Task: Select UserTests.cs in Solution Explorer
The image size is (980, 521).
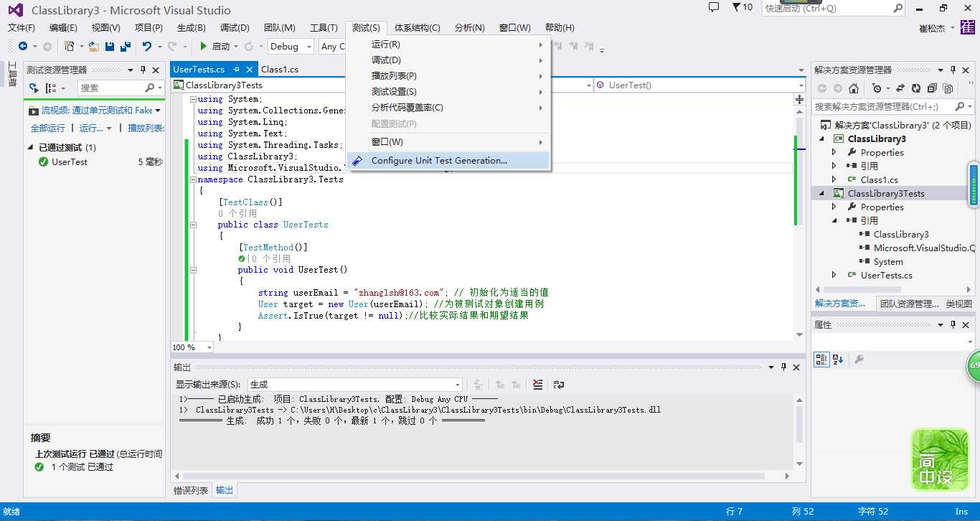Action: [887, 275]
